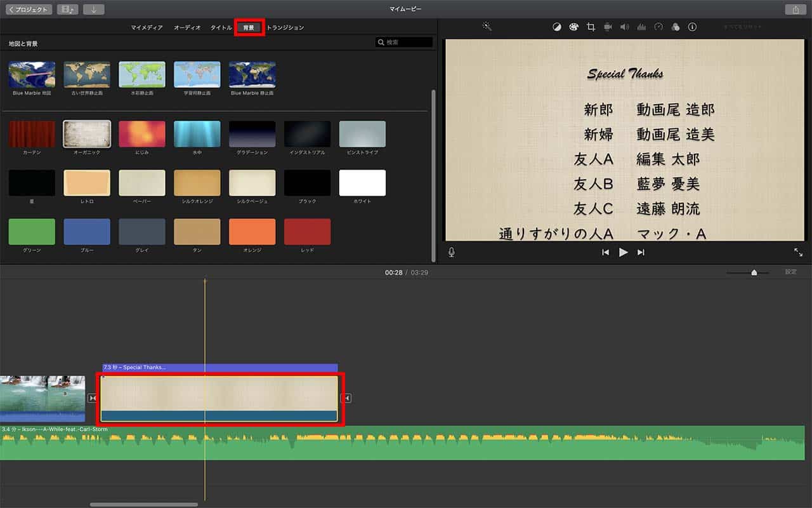
Task: Click the 設定 timeline settings button
Action: coord(790,272)
